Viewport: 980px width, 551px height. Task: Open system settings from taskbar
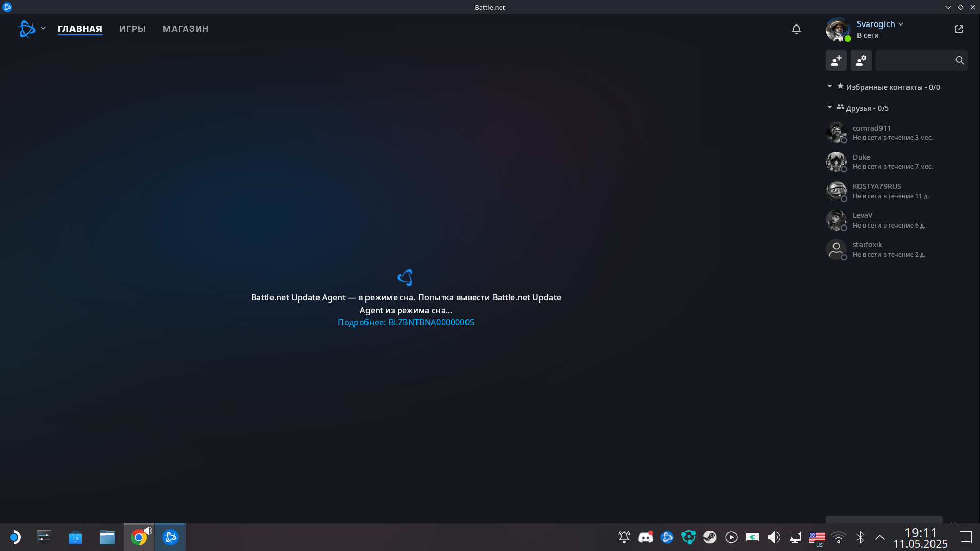pos(44,537)
